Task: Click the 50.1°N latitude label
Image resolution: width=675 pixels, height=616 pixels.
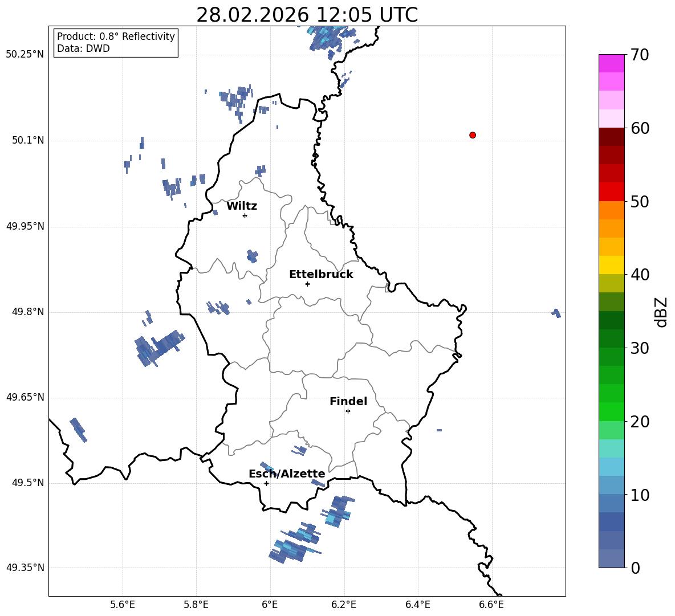Action: pos(28,140)
